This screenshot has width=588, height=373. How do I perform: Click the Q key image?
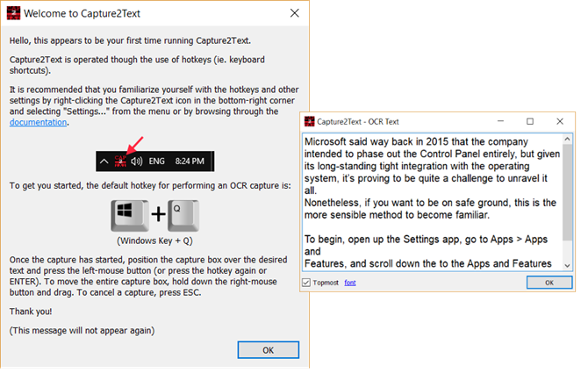point(183,216)
